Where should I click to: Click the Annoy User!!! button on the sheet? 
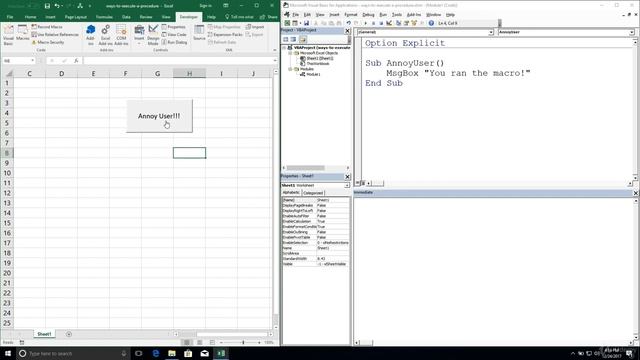pyautogui.click(x=159, y=116)
